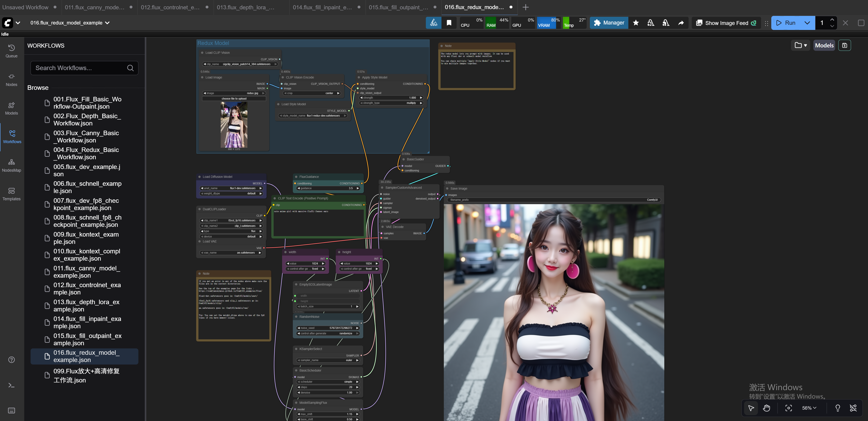Click the share arrow icon in toolbar
The width and height of the screenshot is (868, 421).
[x=681, y=23]
